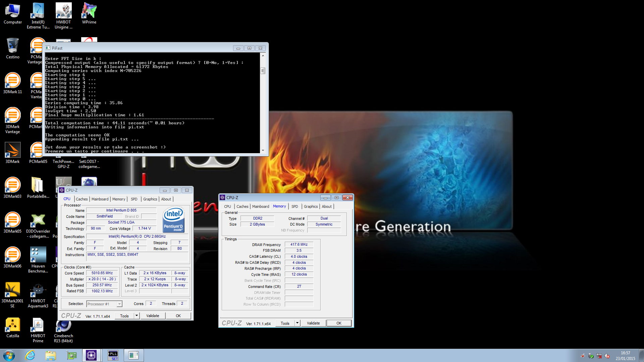Click DRAM Frequency value 417.6 MHz

point(299,245)
